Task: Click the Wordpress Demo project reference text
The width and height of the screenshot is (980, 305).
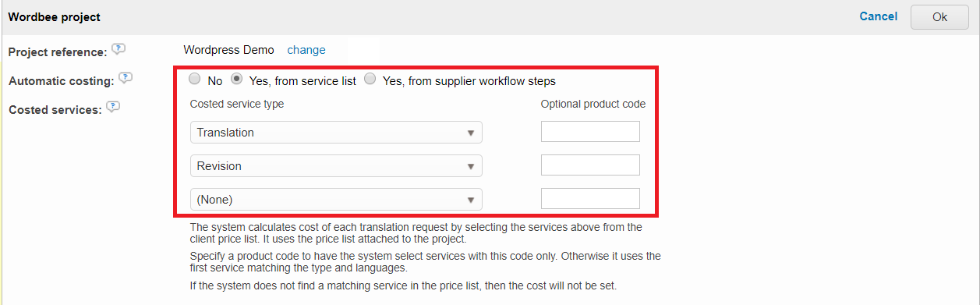Action: pyautogui.click(x=228, y=50)
